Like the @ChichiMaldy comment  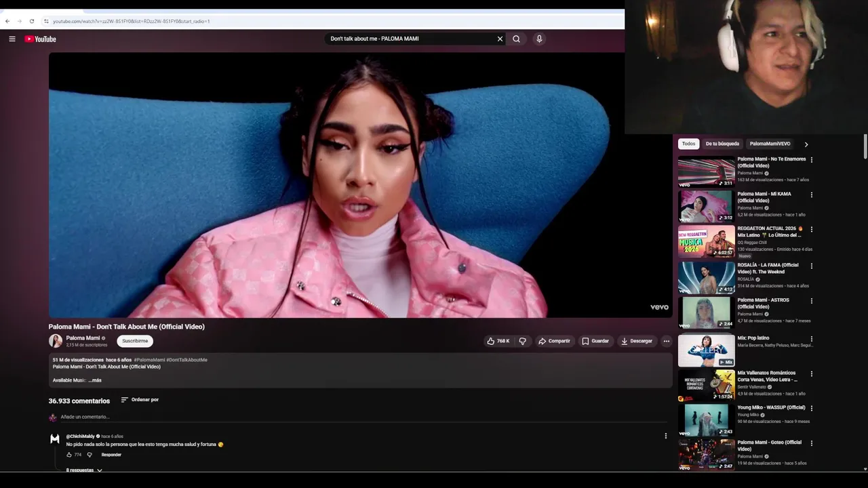click(x=69, y=455)
